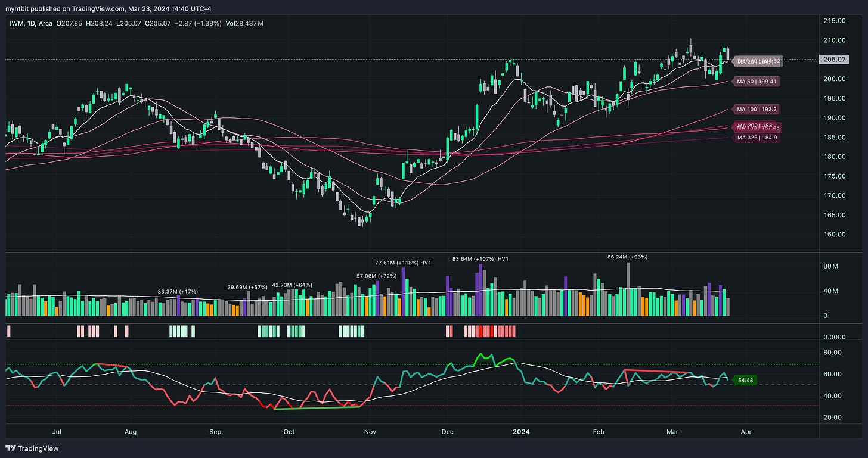
Task: Click the 39.69M (+57%) volume annotation
Action: [x=247, y=287]
